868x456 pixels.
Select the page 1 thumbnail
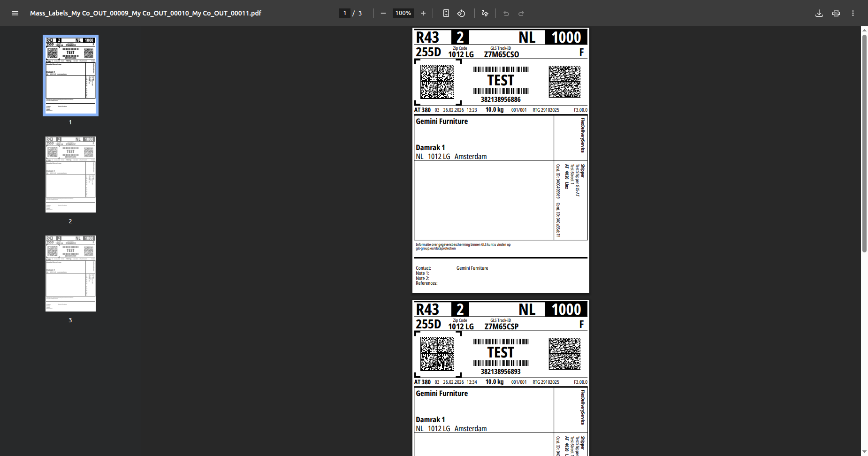tap(70, 76)
